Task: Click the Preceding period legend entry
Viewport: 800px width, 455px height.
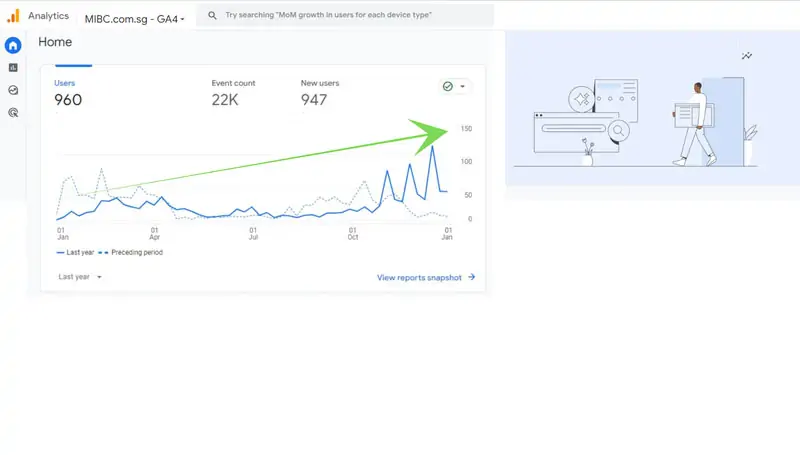Action: (x=135, y=252)
